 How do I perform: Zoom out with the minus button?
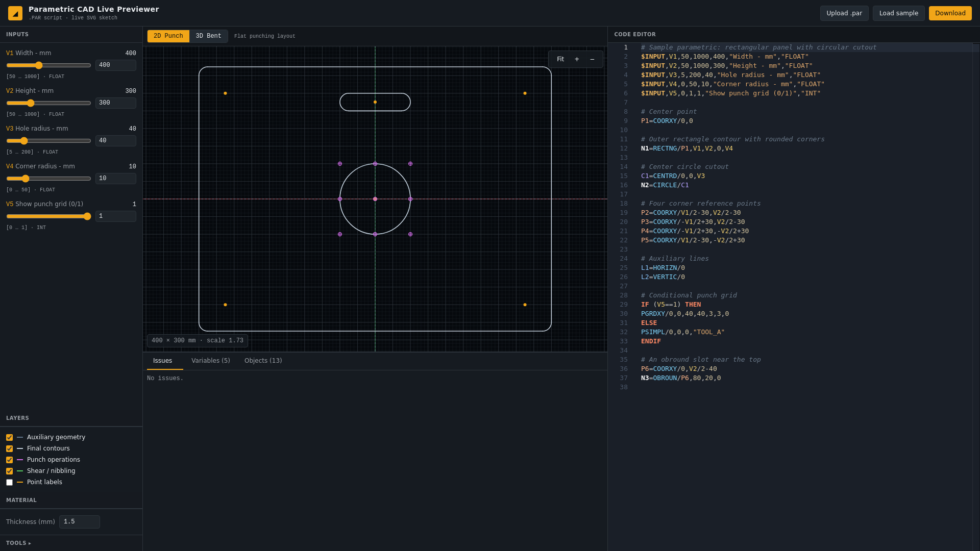592,59
